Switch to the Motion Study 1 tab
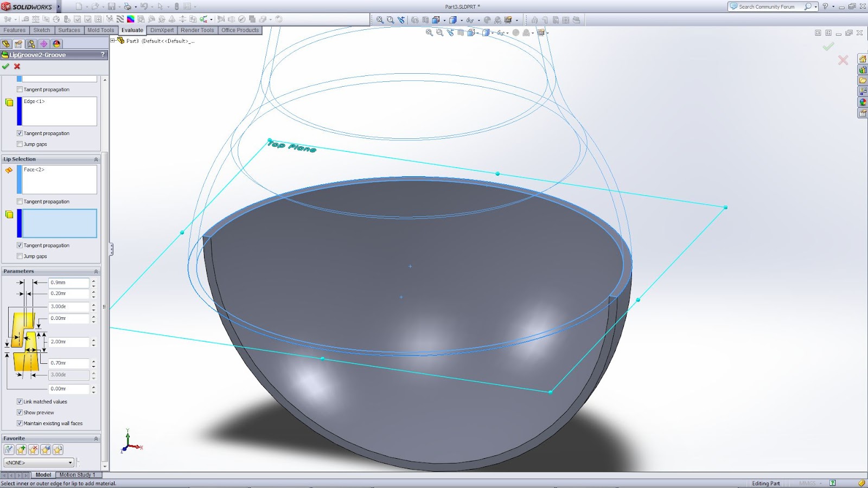Screen dimensions: 868x488 (77, 474)
